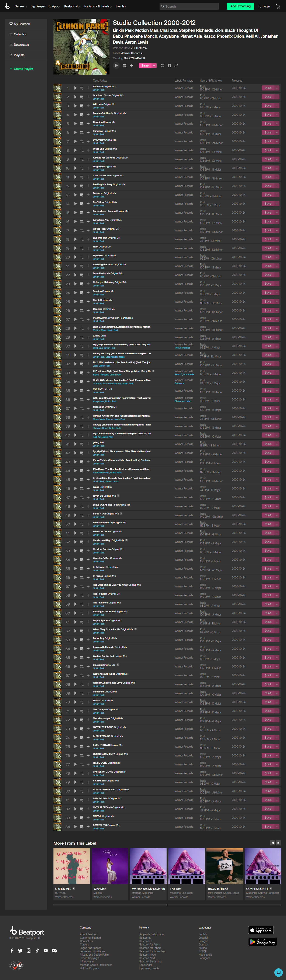Image resolution: width=286 pixels, height=980 pixels.
Task: Open Beatport's Facebook page from footer
Action: coord(12,950)
